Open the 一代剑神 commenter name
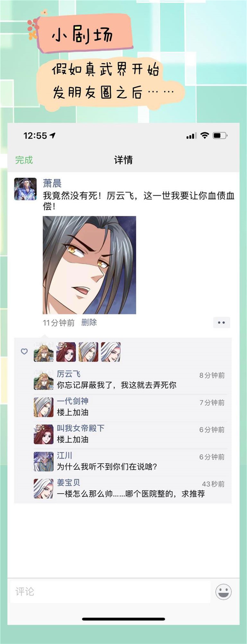 click(73, 401)
